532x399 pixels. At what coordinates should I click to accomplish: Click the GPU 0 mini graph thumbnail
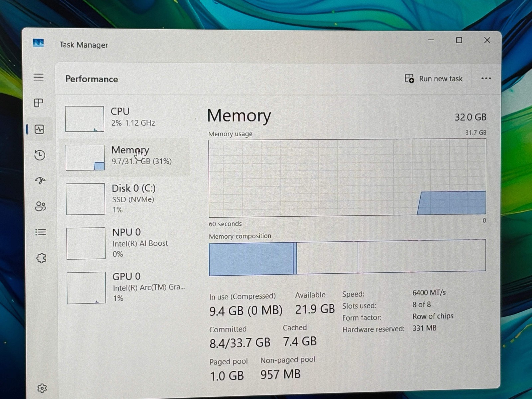[x=86, y=288]
